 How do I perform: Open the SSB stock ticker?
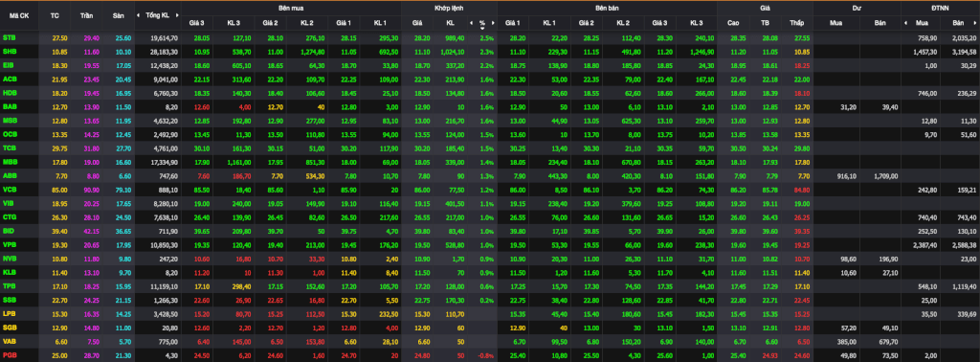tap(10, 300)
